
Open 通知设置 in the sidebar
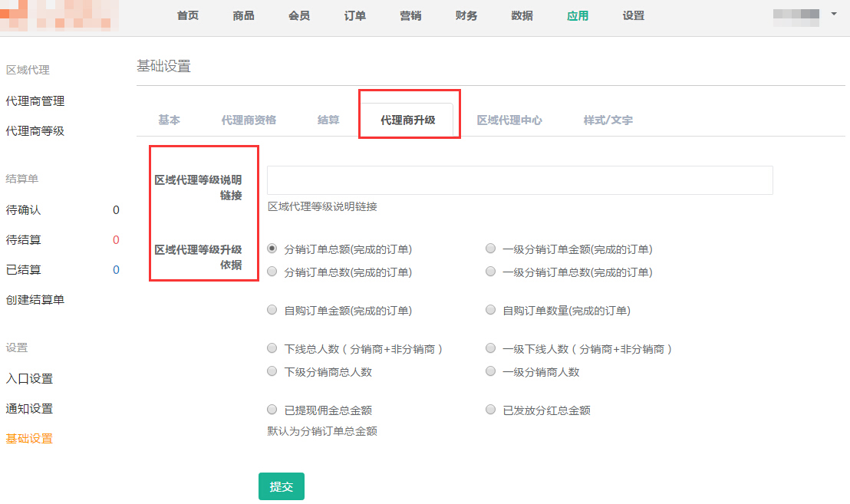tap(29, 408)
